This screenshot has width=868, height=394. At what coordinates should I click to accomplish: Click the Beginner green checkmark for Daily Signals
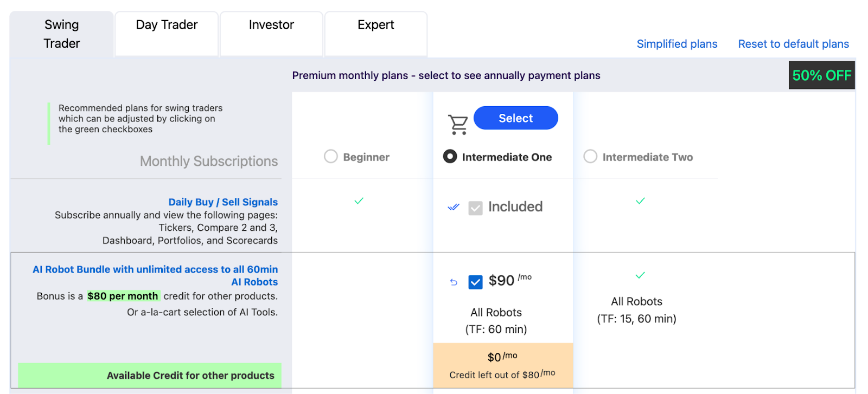tap(359, 201)
